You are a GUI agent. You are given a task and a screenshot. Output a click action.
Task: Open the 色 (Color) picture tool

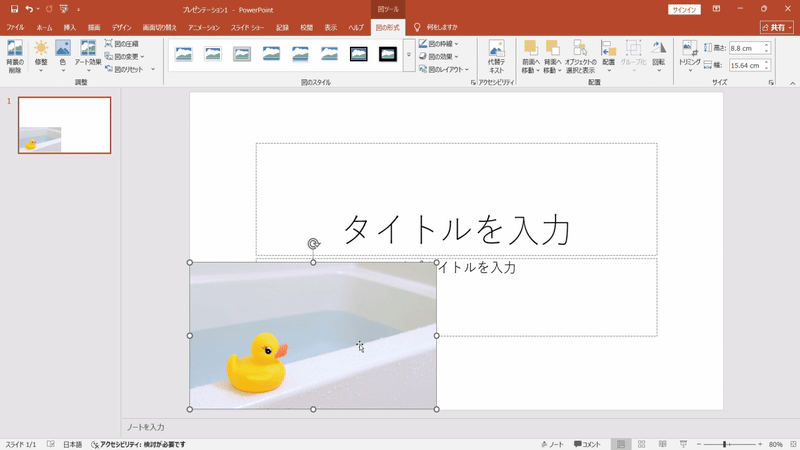[x=63, y=56]
